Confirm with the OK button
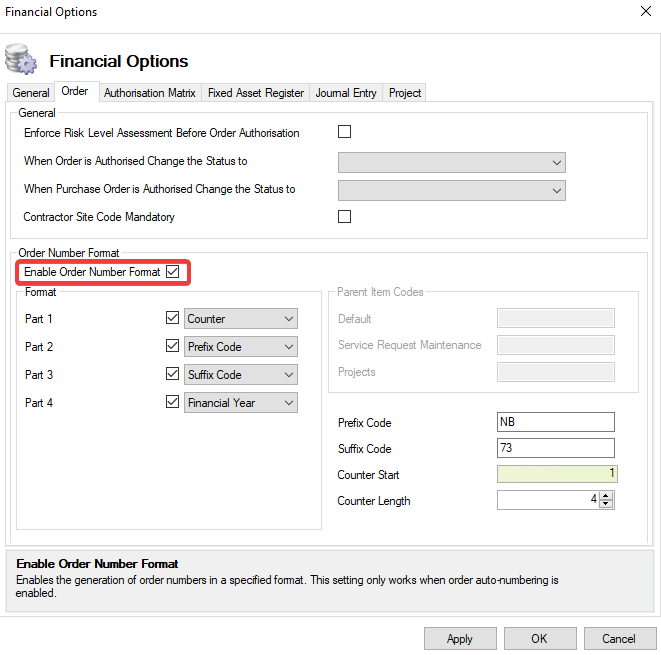This screenshot has height=655, width=661. [539, 638]
